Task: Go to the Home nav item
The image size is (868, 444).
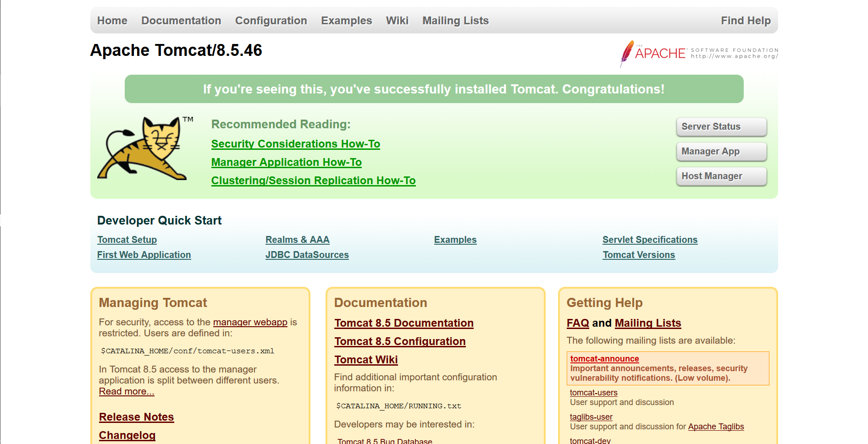Action: tap(112, 21)
